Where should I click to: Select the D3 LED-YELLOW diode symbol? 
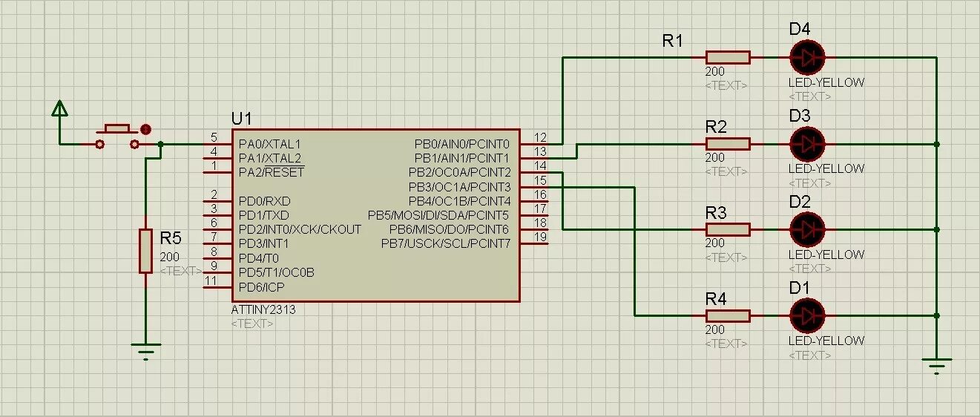[x=808, y=143]
